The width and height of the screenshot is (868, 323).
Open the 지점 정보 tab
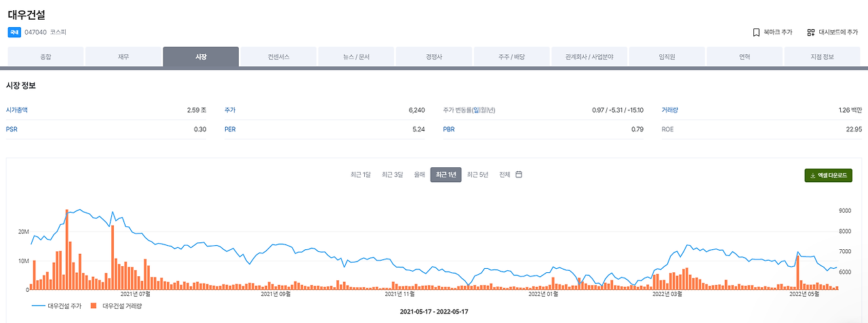point(822,57)
